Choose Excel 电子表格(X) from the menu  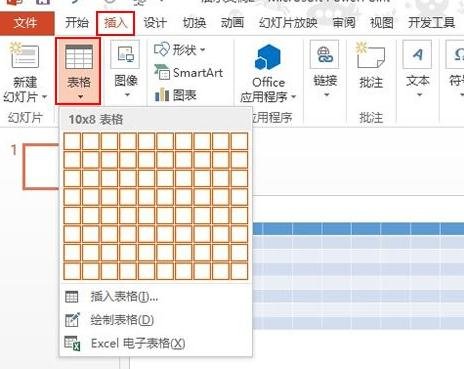[155, 343]
